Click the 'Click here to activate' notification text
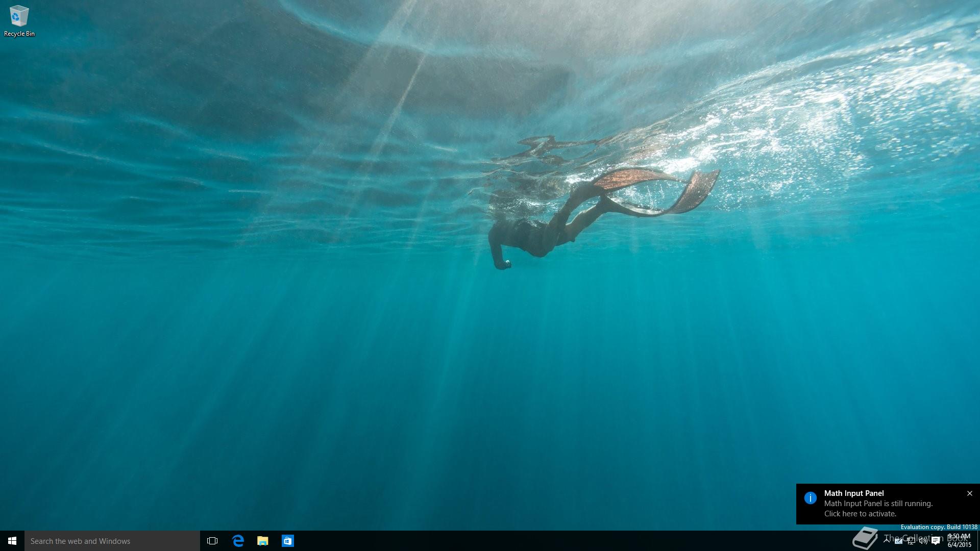 (x=860, y=514)
